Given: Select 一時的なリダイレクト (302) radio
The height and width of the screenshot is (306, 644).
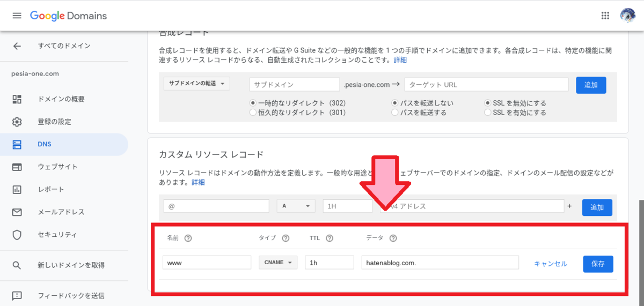Looking at the screenshot, I should pyautogui.click(x=253, y=103).
